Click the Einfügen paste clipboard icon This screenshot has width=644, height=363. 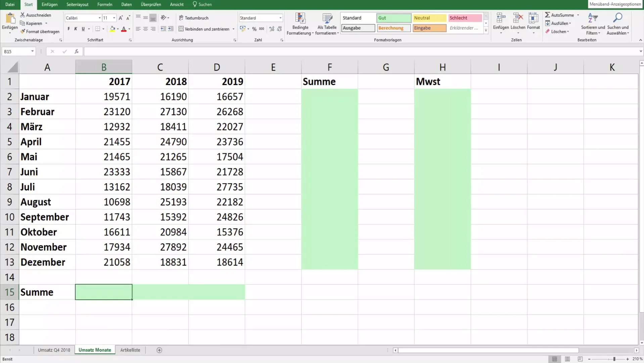(x=10, y=18)
